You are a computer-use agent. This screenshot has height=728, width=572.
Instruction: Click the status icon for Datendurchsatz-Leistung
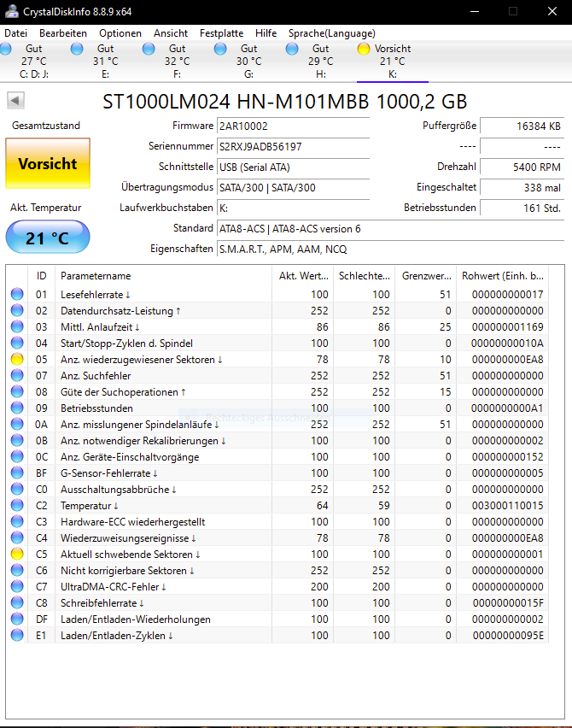coord(17,310)
